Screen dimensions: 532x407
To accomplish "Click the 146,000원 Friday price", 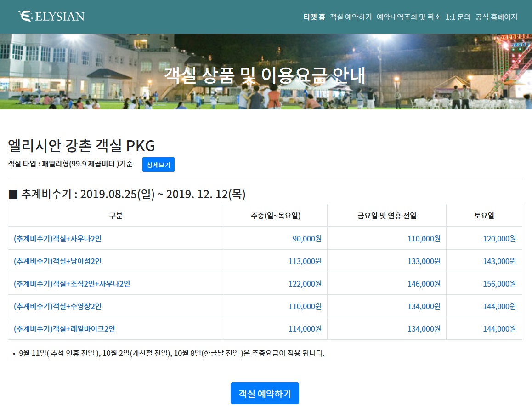I will [424, 284].
